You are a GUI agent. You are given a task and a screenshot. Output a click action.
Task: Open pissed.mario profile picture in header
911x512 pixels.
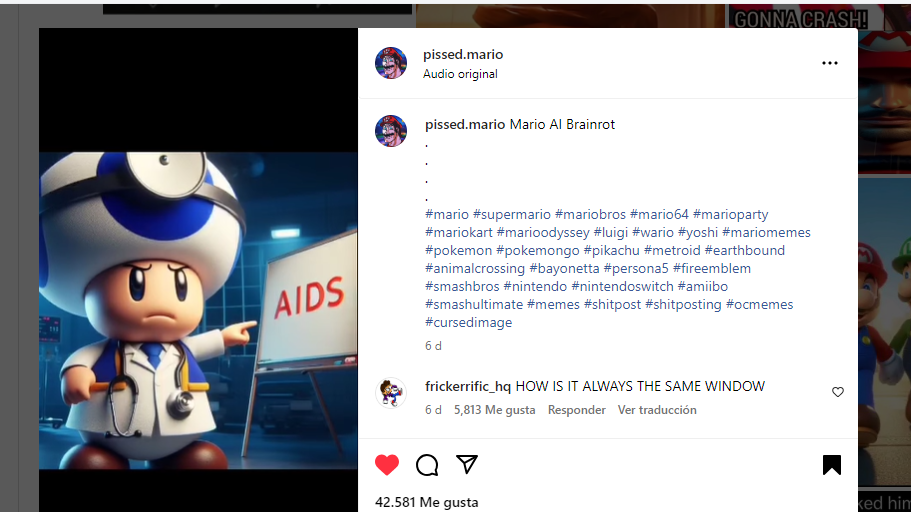coord(391,63)
